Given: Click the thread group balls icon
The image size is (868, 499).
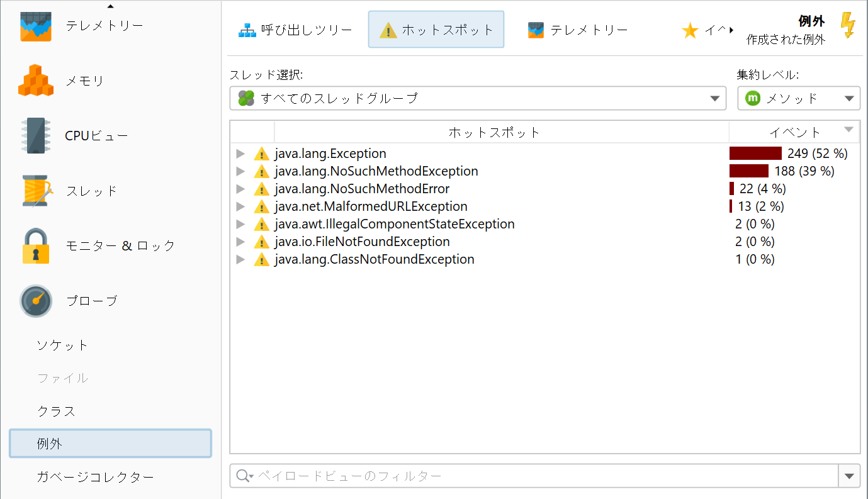Looking at the screenshot, I should (246, 98).
